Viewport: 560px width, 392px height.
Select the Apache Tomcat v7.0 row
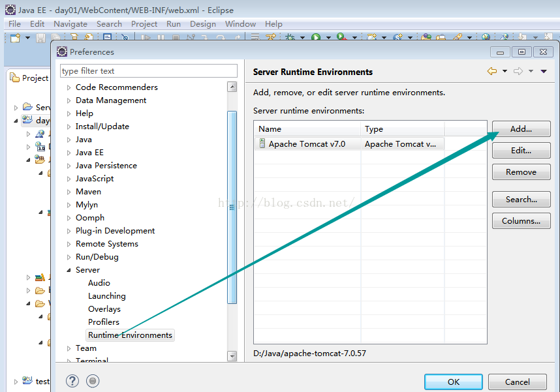click(349, 144)
